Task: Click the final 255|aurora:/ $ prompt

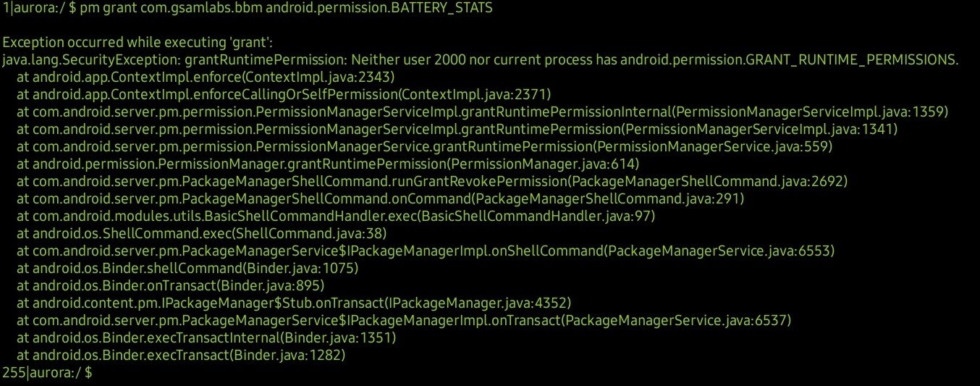Action: coord(47,373)
